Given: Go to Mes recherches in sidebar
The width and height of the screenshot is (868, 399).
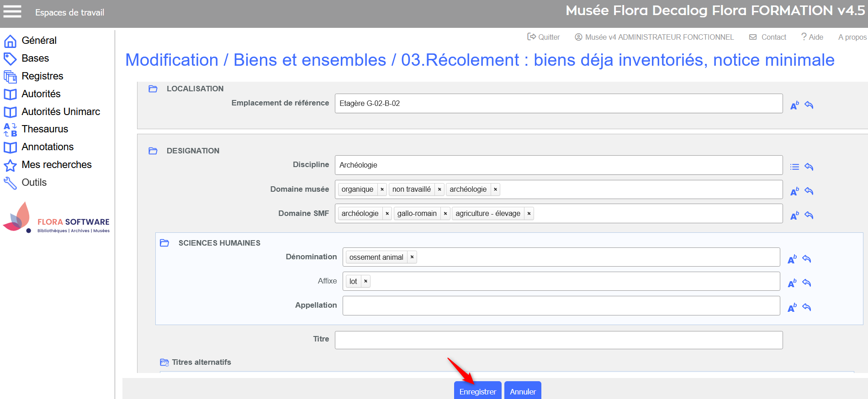Looking at the screenshot, I should 57,165.
